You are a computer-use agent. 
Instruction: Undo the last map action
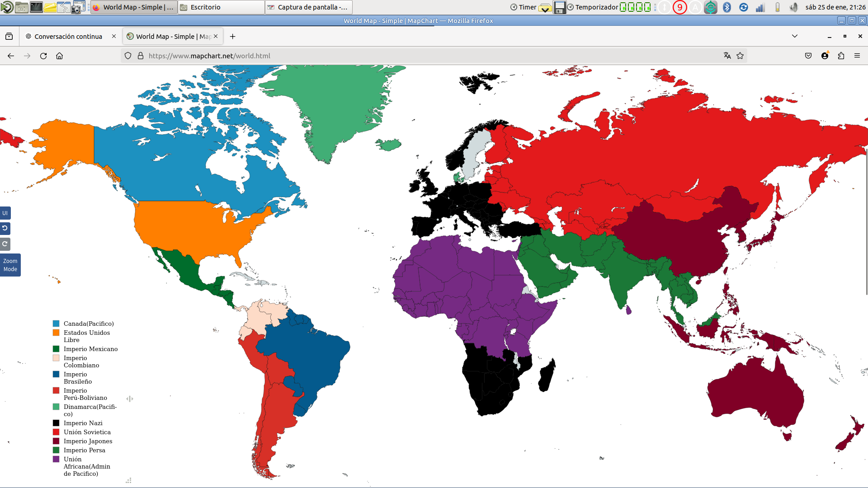tap(5, 228)
